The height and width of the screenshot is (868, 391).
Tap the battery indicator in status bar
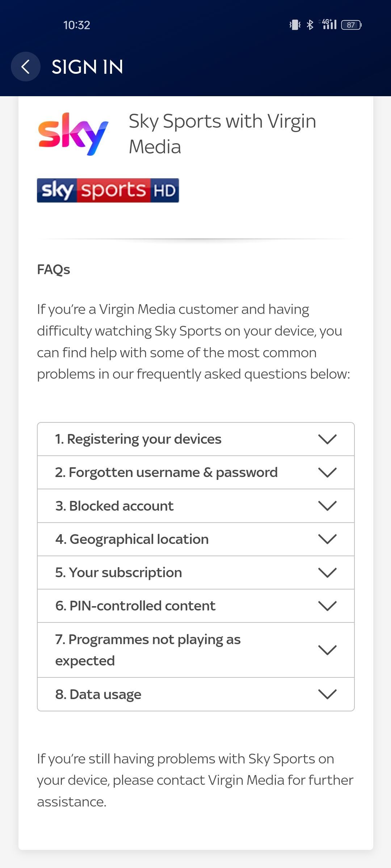[x=351, y=25]
